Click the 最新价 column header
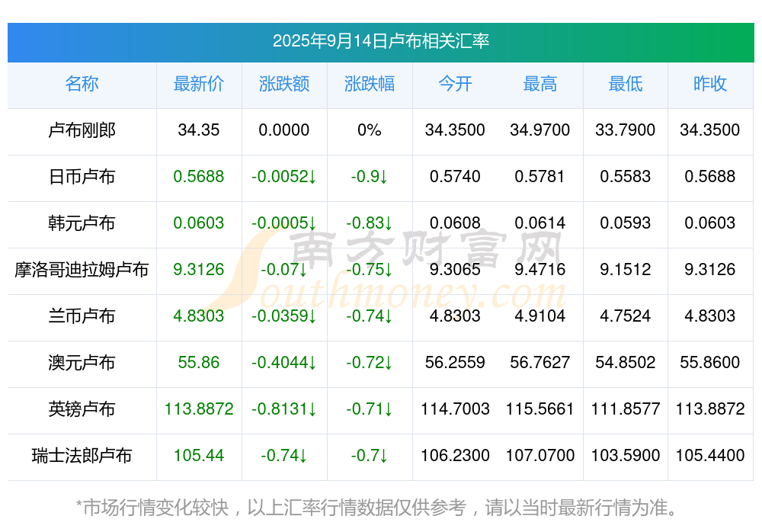 coord(199,84)
